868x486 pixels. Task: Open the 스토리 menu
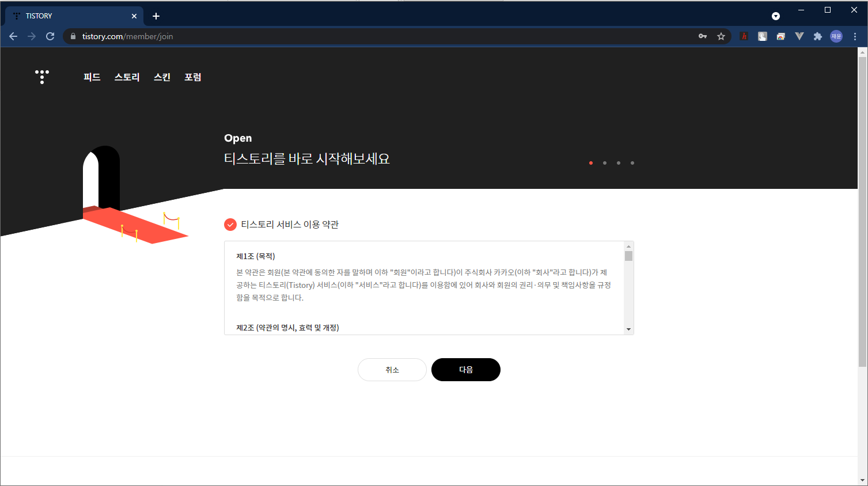pos(127,77)
